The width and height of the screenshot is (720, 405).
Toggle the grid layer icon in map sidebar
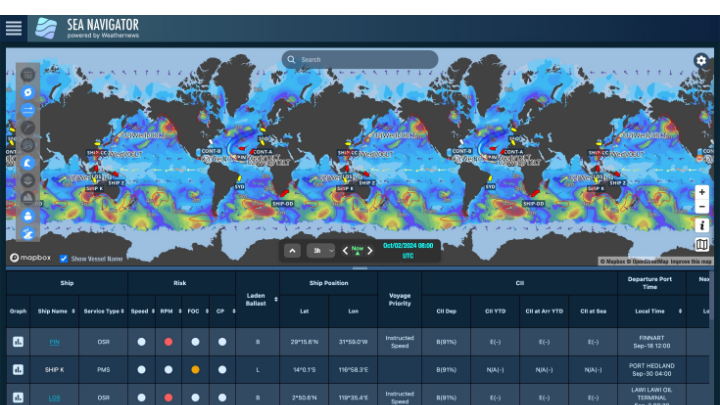tap(28, 74)
